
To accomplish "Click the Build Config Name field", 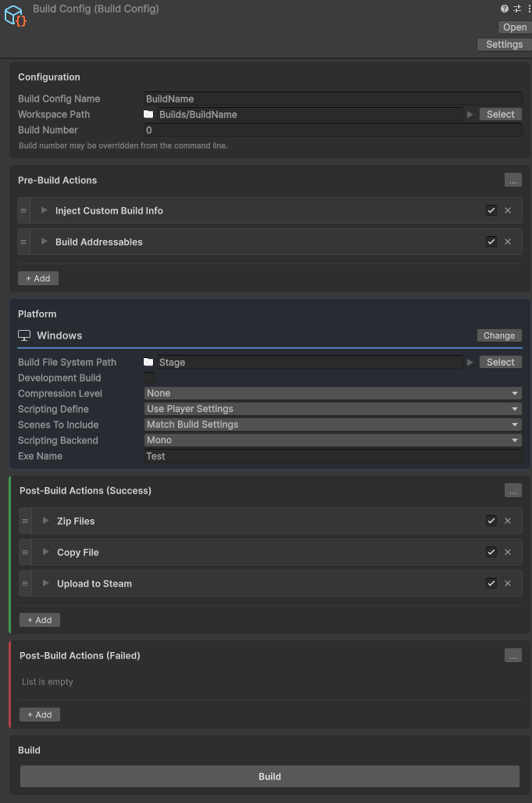I will 333,99.
